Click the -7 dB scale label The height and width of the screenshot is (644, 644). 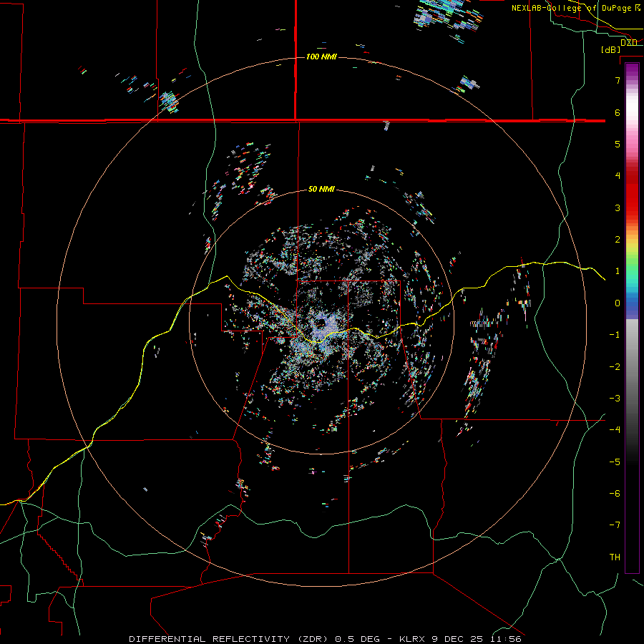tap(615, 525)
